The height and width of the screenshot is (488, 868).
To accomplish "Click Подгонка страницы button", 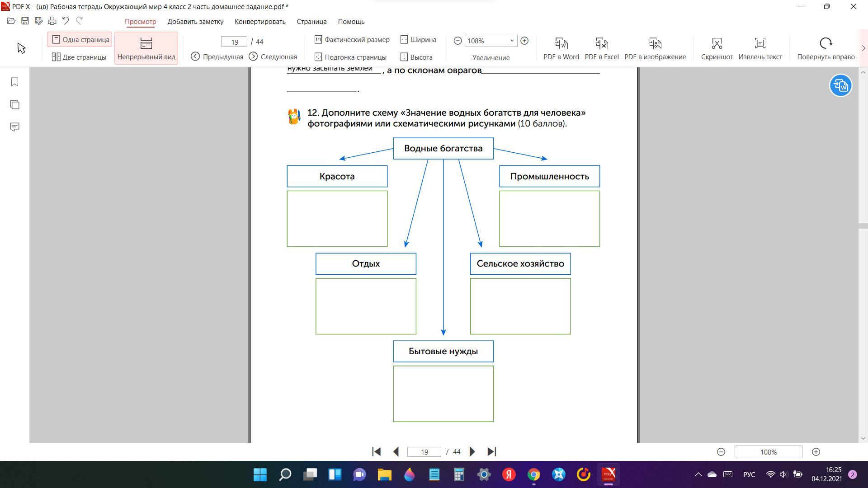I will [350, 57].
